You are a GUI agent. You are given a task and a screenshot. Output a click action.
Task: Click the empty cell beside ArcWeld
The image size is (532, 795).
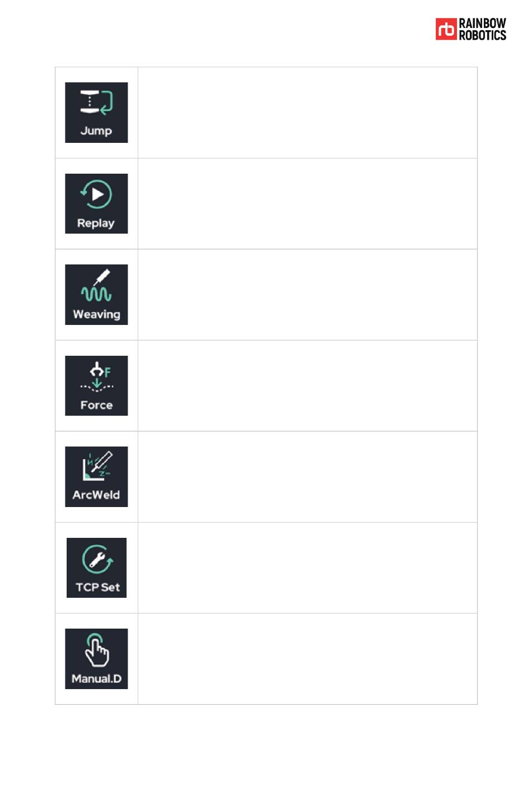pos(307,477)
